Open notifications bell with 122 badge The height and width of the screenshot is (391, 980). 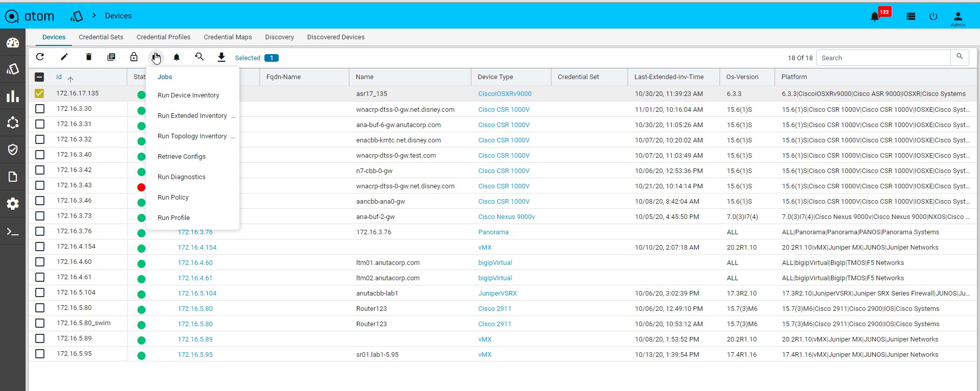pyautogui.click(x=875, y=16)
